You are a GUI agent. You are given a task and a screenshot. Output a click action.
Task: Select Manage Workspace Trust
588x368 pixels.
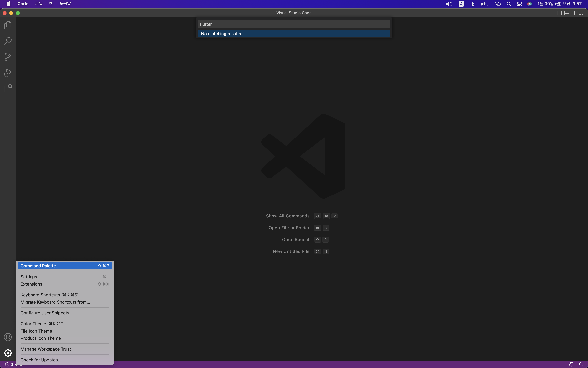(x=65, y=349)
